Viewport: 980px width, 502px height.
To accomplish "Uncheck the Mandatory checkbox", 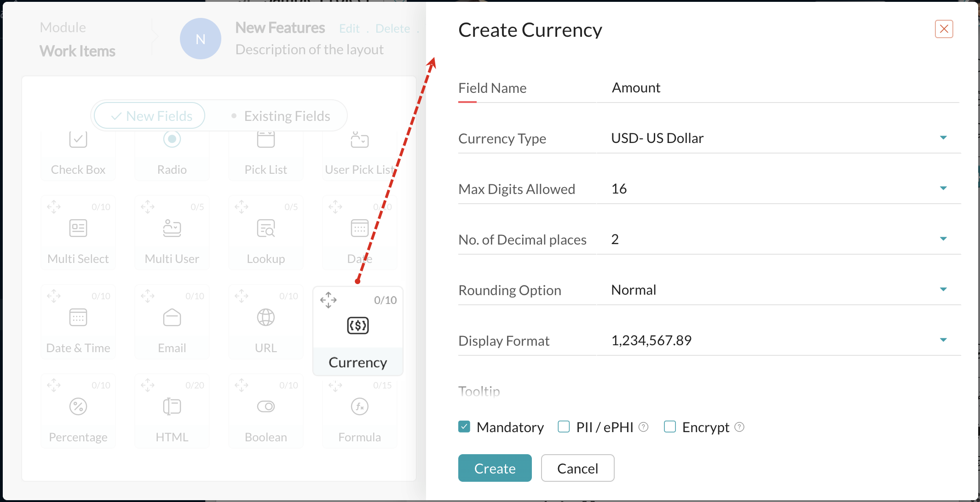I will point(464,427).
